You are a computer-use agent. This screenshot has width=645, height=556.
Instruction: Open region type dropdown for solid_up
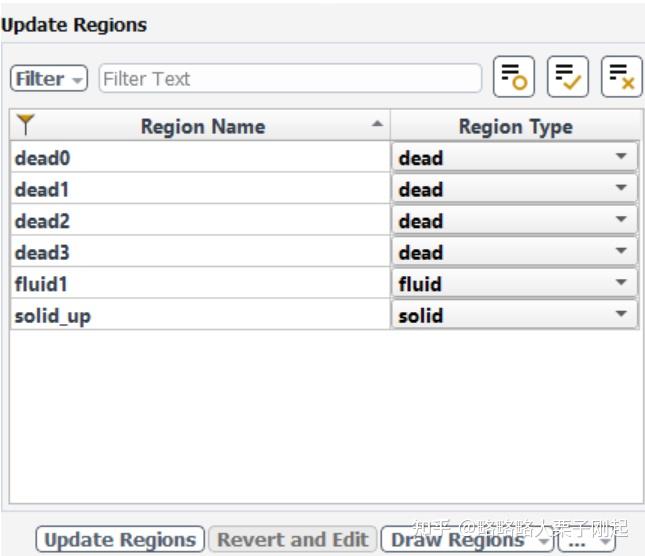(515, 315)
